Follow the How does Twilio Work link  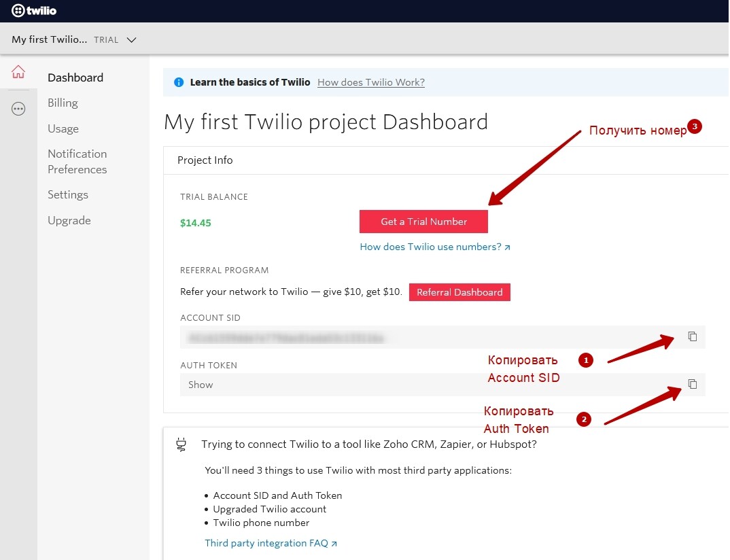[371, 82]
